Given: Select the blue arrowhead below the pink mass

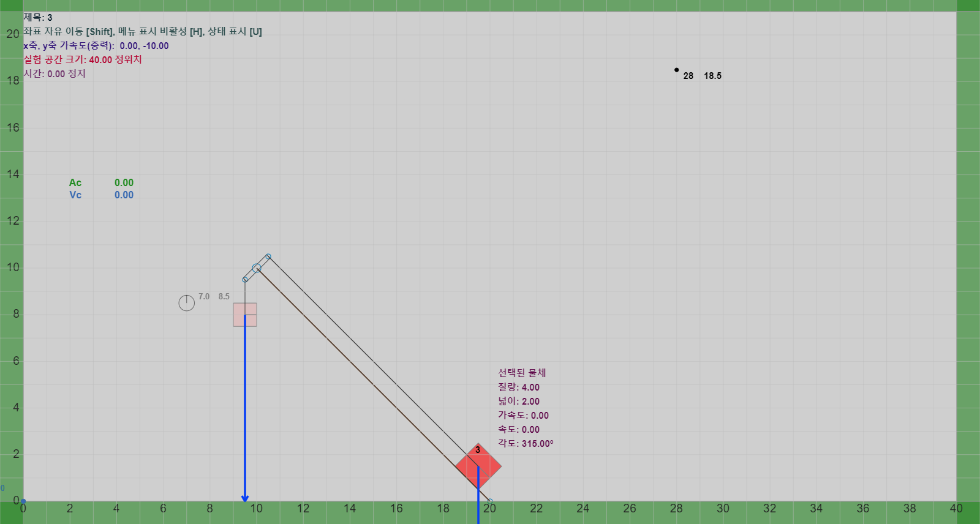Looking at the screenshot, I should point(245,498).
